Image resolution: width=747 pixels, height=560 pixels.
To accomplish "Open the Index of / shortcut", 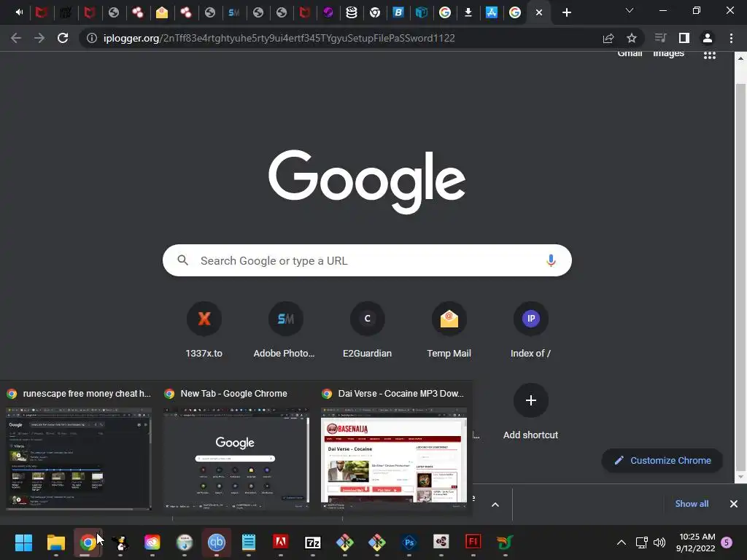I will (531, 330).
